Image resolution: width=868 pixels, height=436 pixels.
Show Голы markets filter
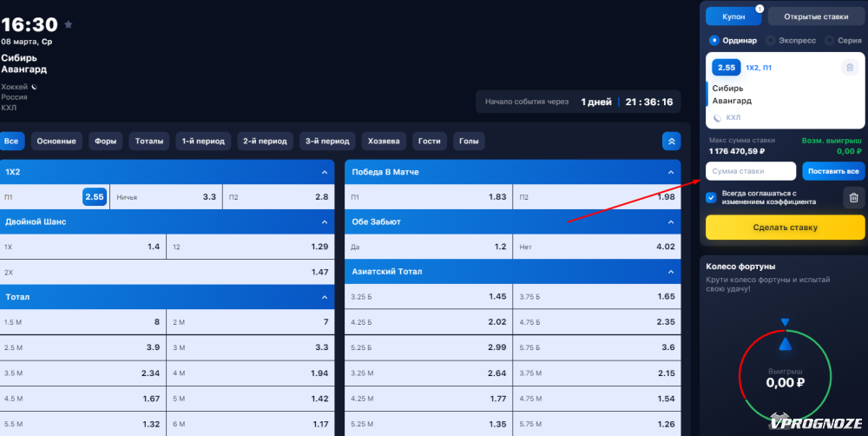tap(469, 142)
